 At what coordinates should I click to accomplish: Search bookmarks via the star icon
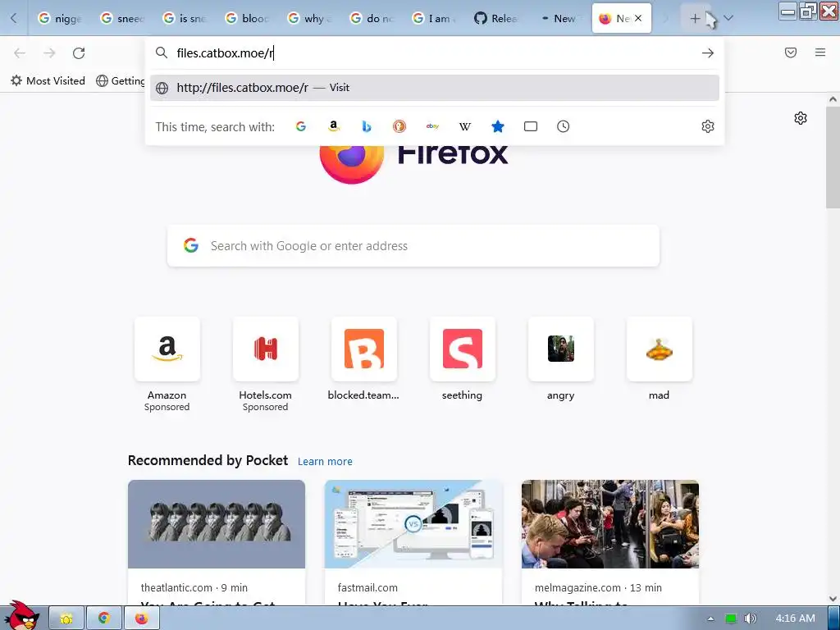(x=498, y=126)
